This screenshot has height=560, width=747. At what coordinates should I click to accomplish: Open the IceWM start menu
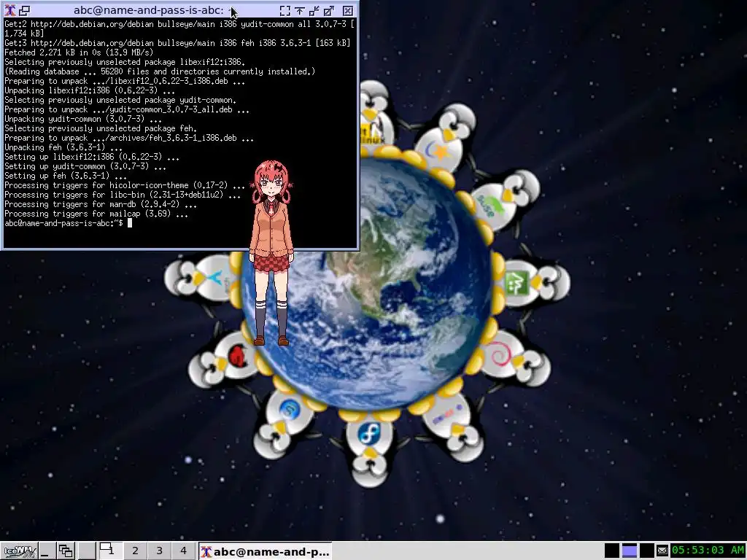[19, 551]
